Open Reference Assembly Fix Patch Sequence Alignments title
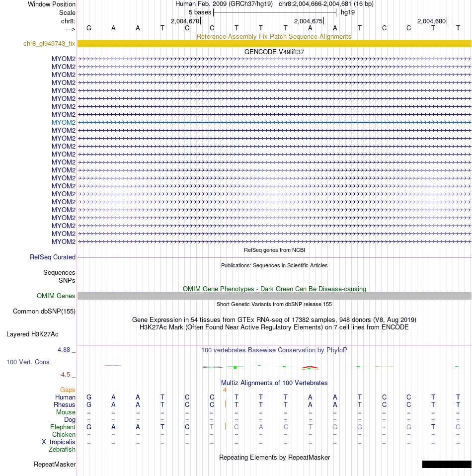 pos(274,36)
